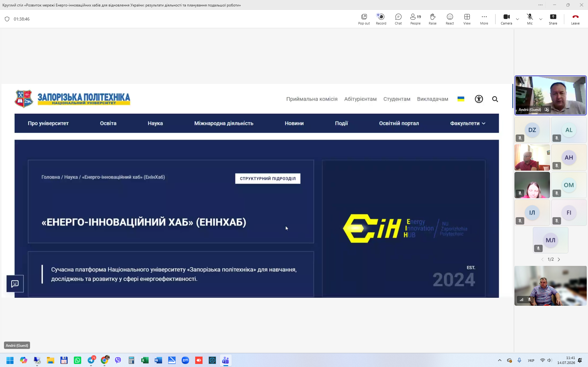Open the Про університет menu item

[48, 123]
